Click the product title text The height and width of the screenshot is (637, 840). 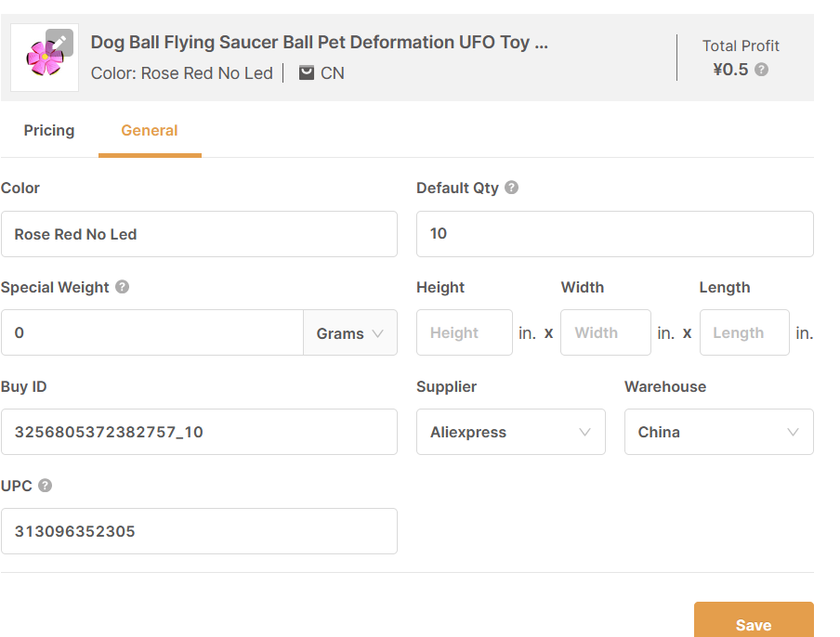pos(319,43)
